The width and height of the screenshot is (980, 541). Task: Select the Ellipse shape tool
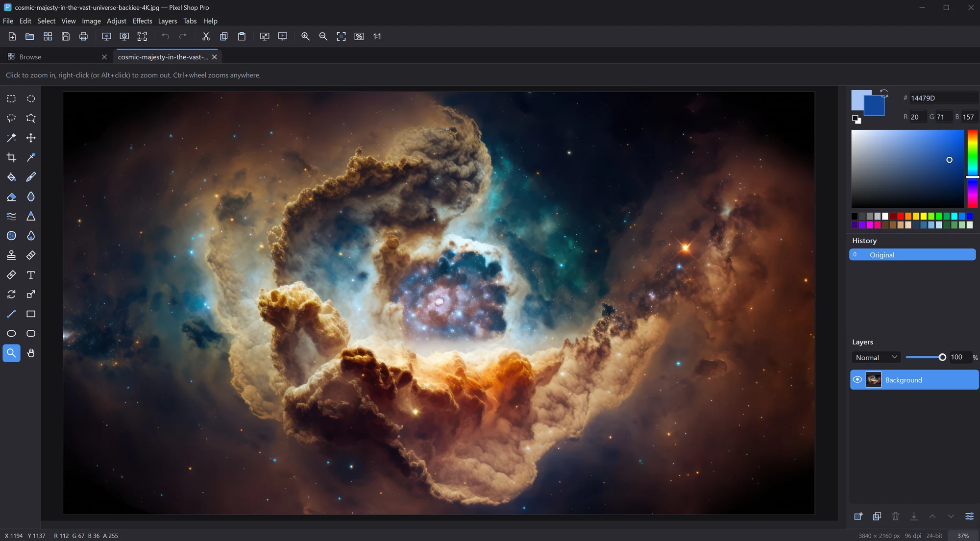point(11,334)
